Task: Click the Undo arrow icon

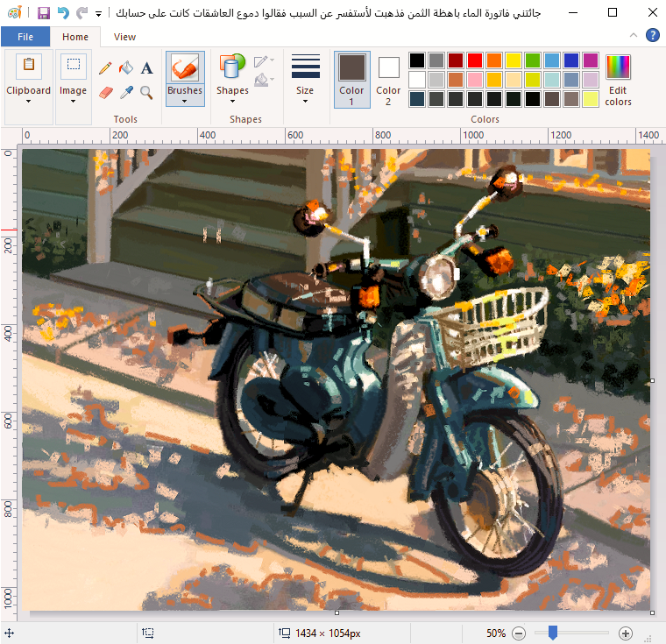Action: pyautogui.click(x=63, y=13)
